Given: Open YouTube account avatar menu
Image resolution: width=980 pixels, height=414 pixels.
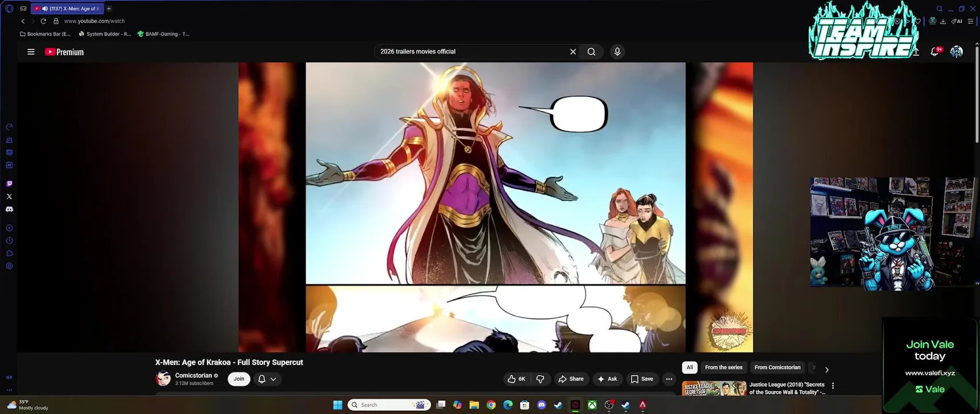Looking at the screenshot, I should tap(956, 52).
